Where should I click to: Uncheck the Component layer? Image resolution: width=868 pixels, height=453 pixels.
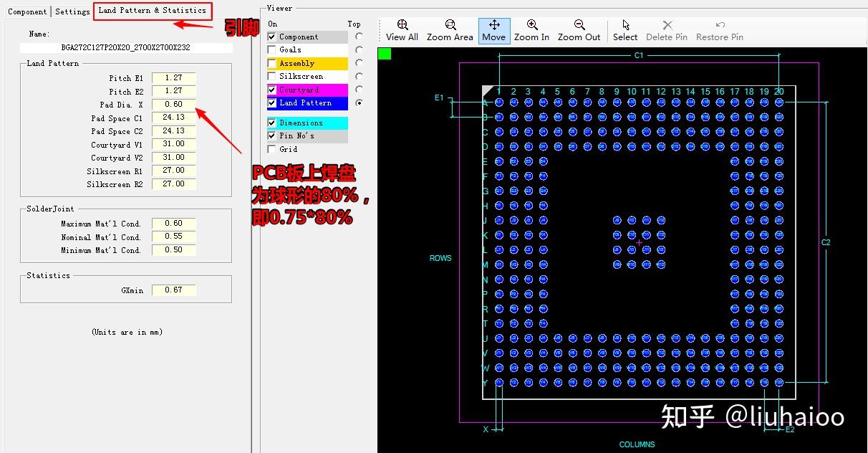271,37
